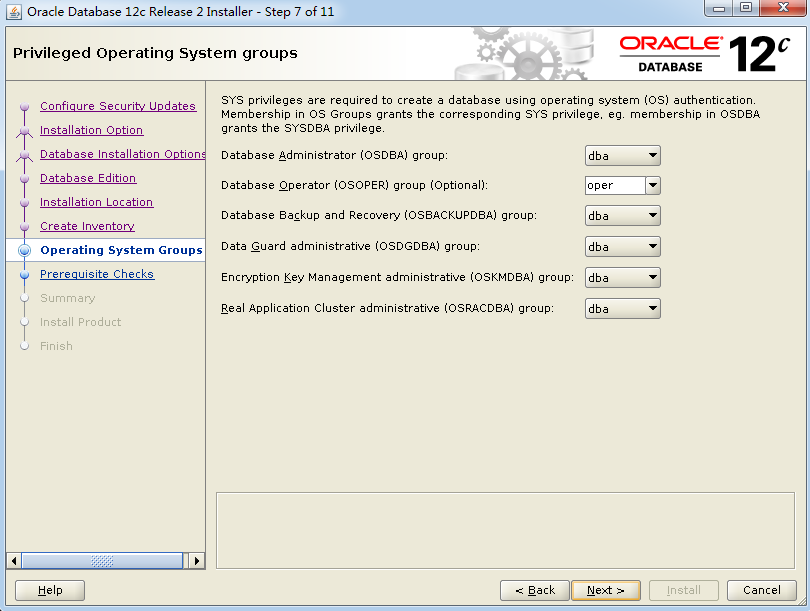Go to Configure Security Updates step

coord(118,106)
